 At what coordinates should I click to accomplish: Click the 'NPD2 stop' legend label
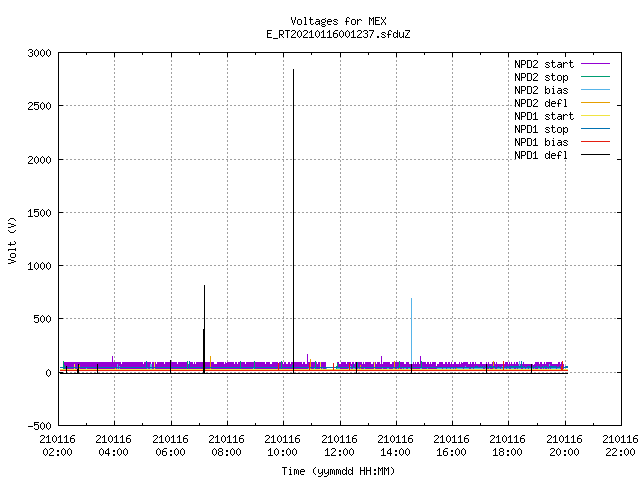click(x=541, y=77)
